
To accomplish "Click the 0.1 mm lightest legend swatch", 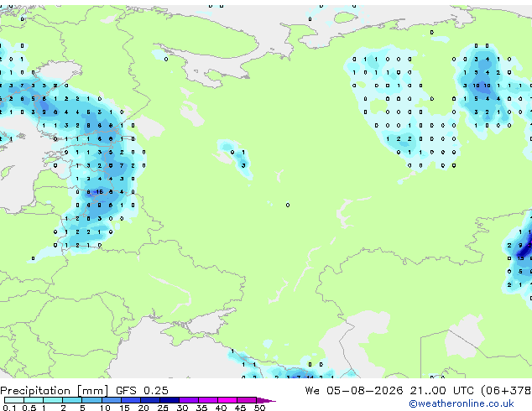I will pos(14,400).
